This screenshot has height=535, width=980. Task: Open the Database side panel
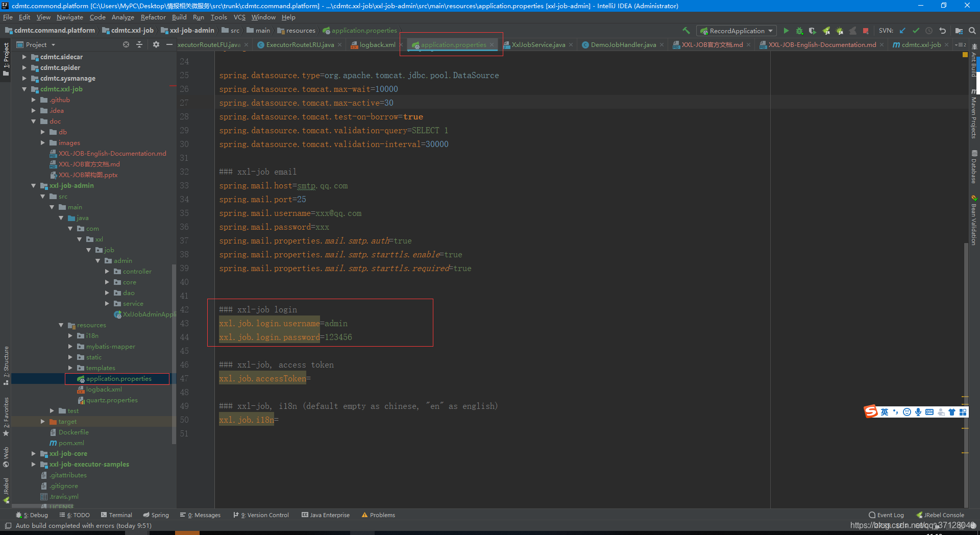click(x=974, y=166)
